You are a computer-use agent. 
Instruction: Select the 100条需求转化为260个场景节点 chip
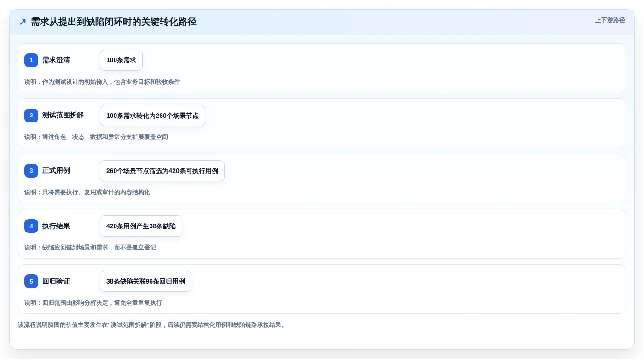(x=152, y=116)
